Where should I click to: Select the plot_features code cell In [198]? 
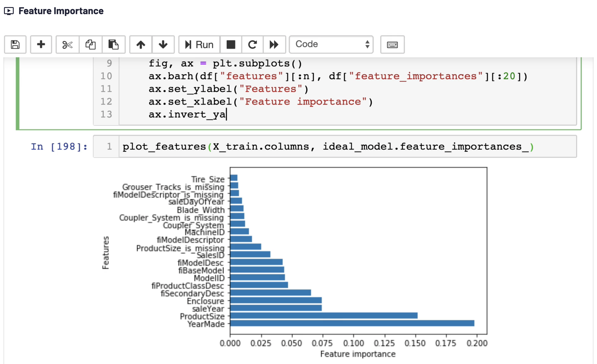coord(291,146)
